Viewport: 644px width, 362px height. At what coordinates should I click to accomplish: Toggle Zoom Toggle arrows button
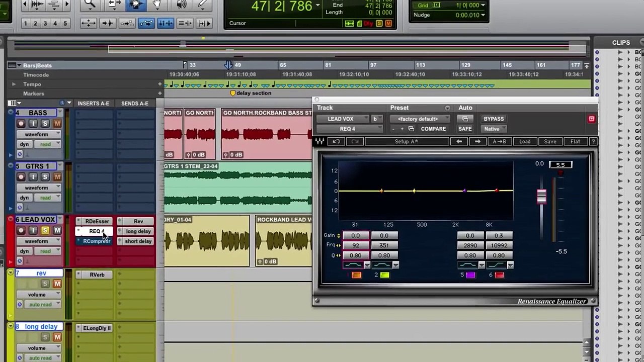(x=88, y=23)
